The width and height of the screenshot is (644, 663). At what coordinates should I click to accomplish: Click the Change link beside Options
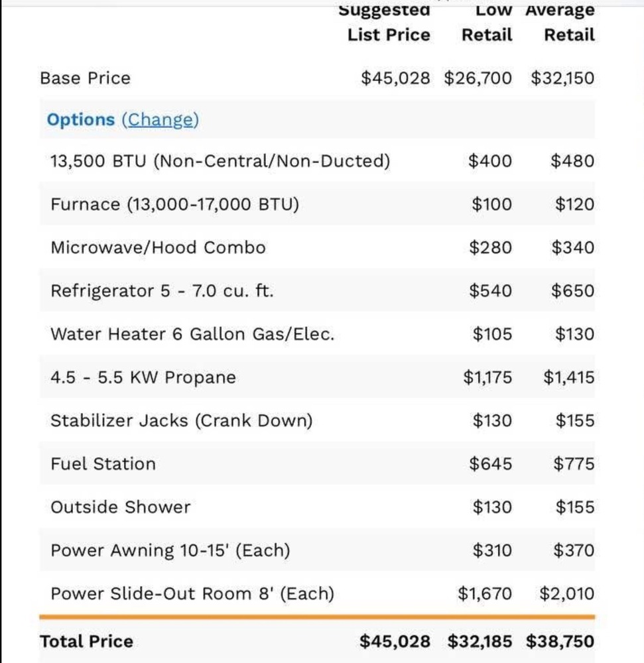[x=160, y=120]
